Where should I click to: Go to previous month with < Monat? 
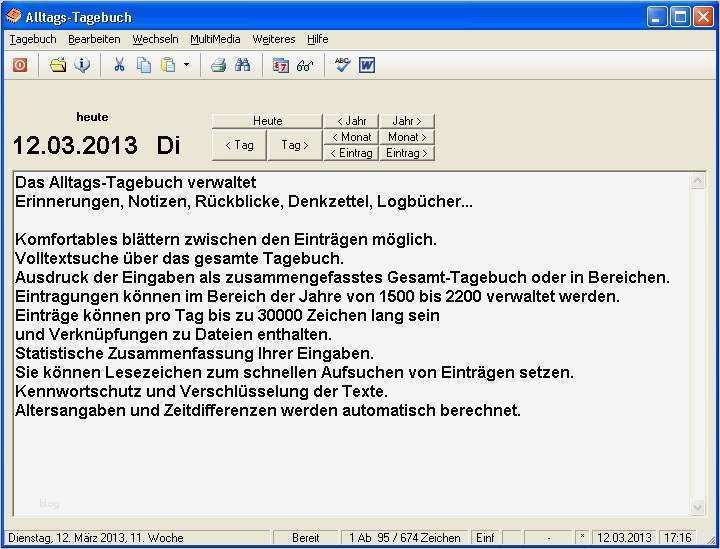click(x=351, y=137)
